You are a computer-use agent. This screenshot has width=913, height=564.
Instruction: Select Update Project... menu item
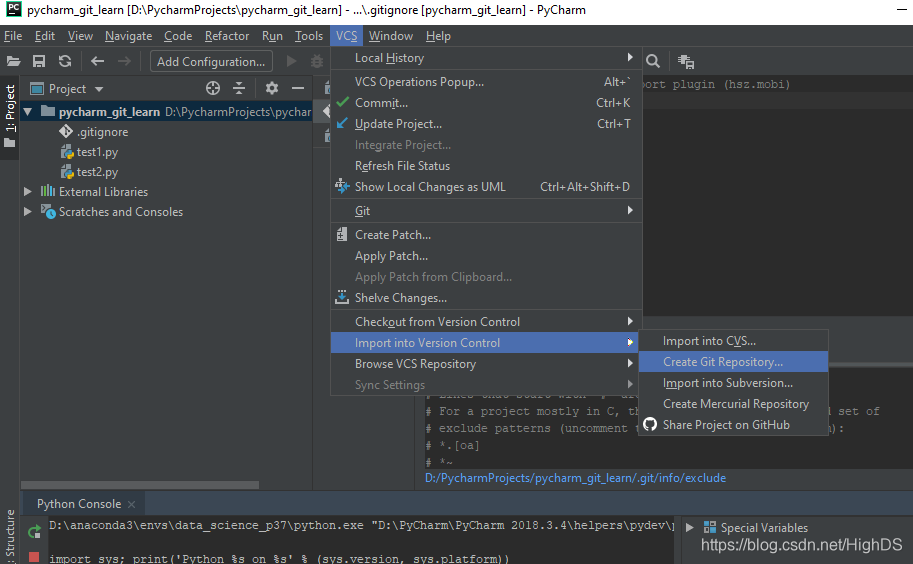[486, 124]
